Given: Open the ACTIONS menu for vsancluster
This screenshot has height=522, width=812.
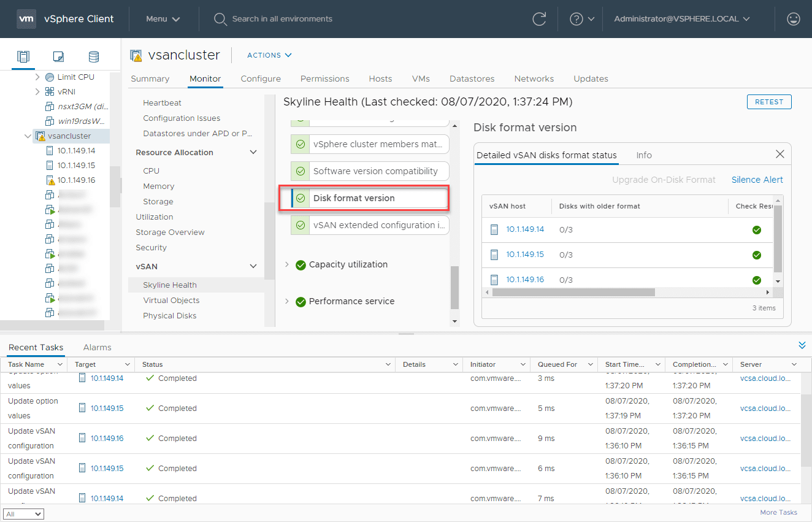Looking at the screenshot, I should coord(269,55).
